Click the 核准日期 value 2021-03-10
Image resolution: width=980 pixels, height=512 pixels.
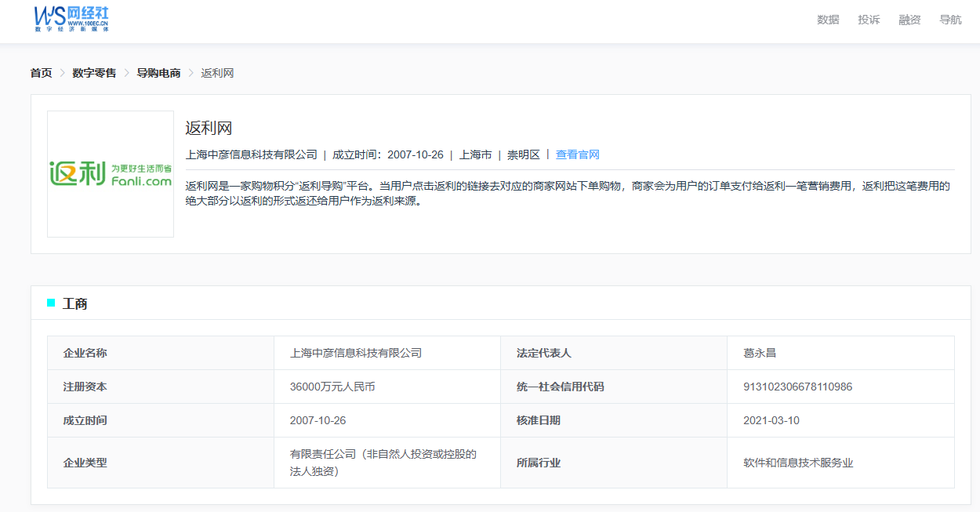[771, 420]
